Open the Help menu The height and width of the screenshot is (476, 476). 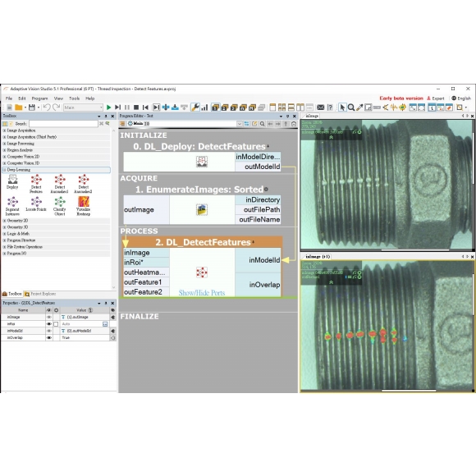coord(89,98)
